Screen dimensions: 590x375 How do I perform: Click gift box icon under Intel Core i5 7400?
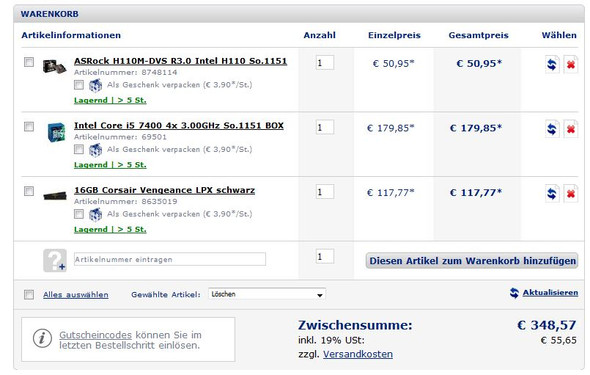pyautogui.click(x=95, y=150)
